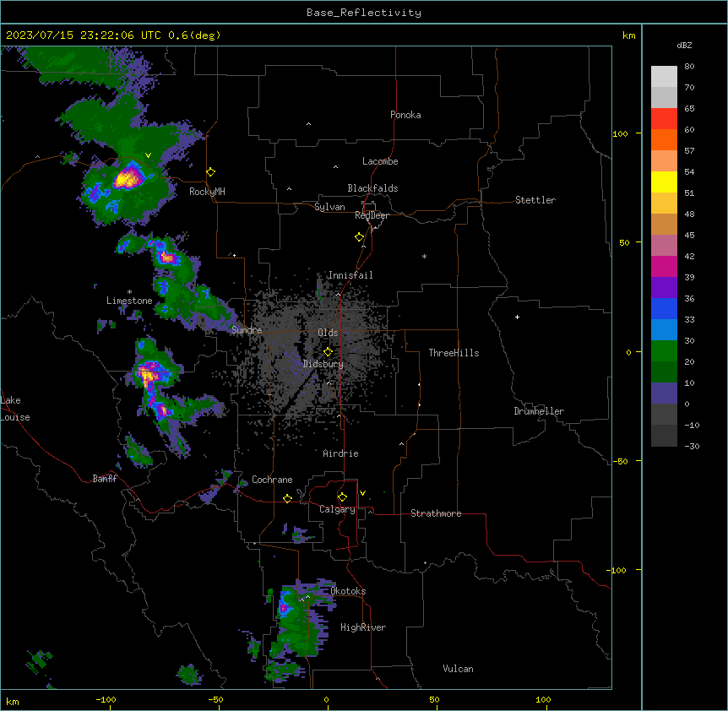Click the Lake Louise label
The height and width of the screenshot is (711, 728).
[14, 409]
